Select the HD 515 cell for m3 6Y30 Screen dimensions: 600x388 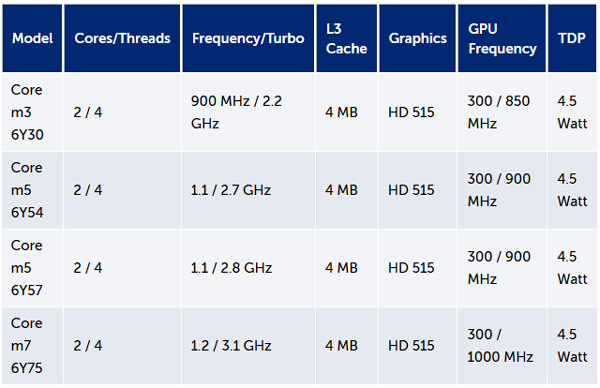pos(417,112)
